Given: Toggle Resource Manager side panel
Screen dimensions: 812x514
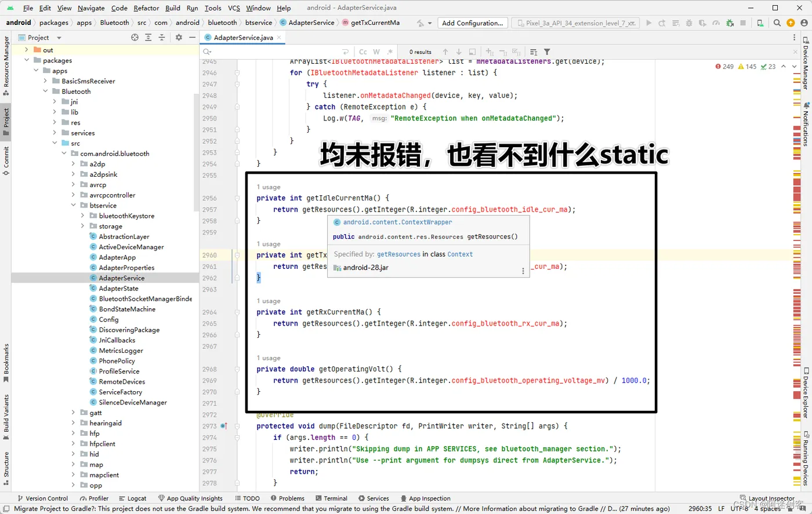Looking at the screenshot, I should 6,65.
